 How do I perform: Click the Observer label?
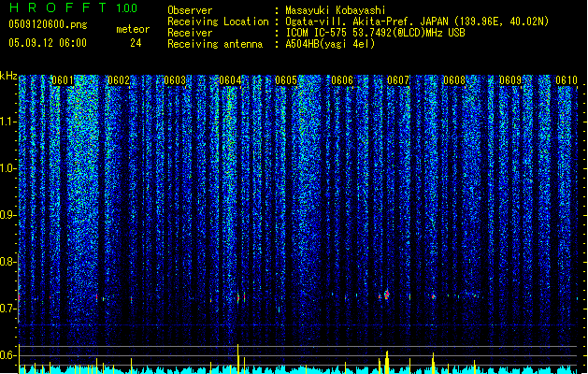tap(190, 10)
